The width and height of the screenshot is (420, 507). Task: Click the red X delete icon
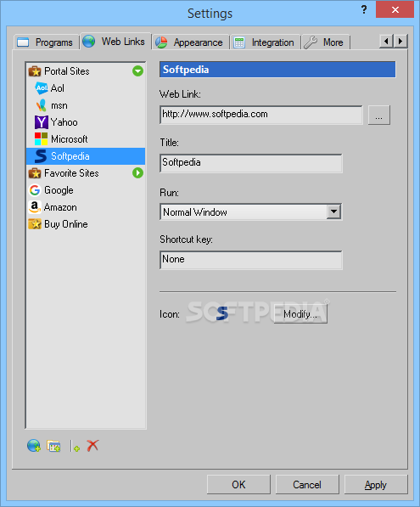pos(92,446)
